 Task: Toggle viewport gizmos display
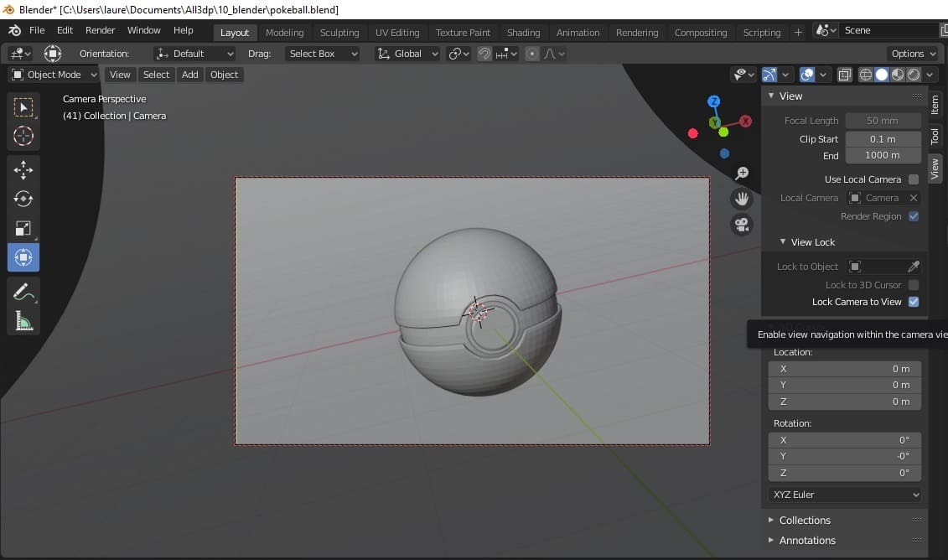pyautogui.click(x=769, y=75)
